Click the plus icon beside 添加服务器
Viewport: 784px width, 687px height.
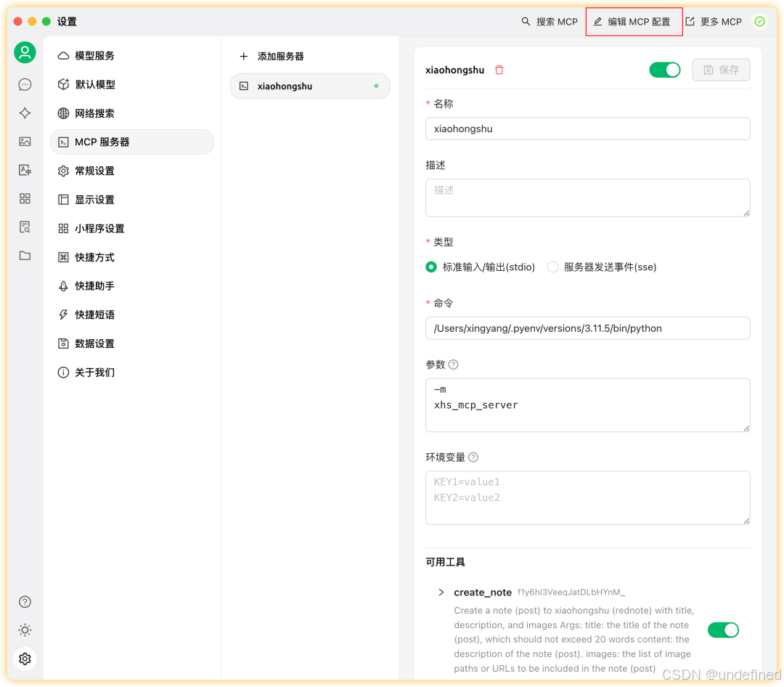pos(243,57)
